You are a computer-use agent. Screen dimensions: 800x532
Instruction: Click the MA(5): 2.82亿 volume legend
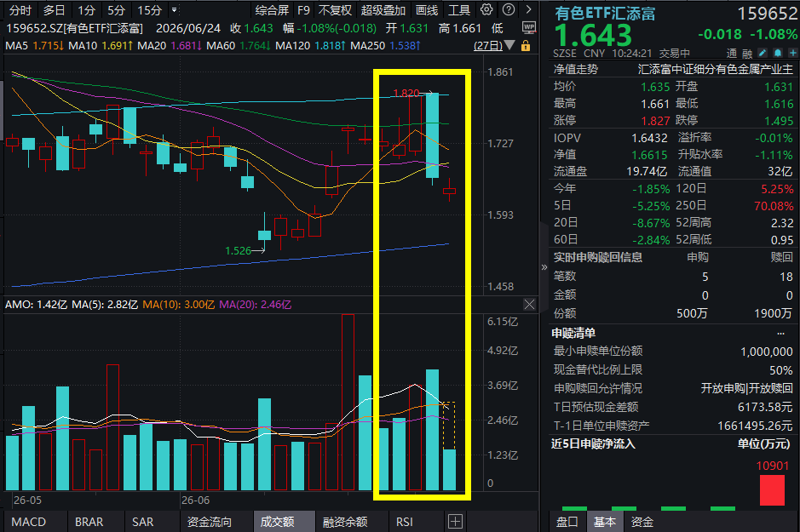(105, 305)
